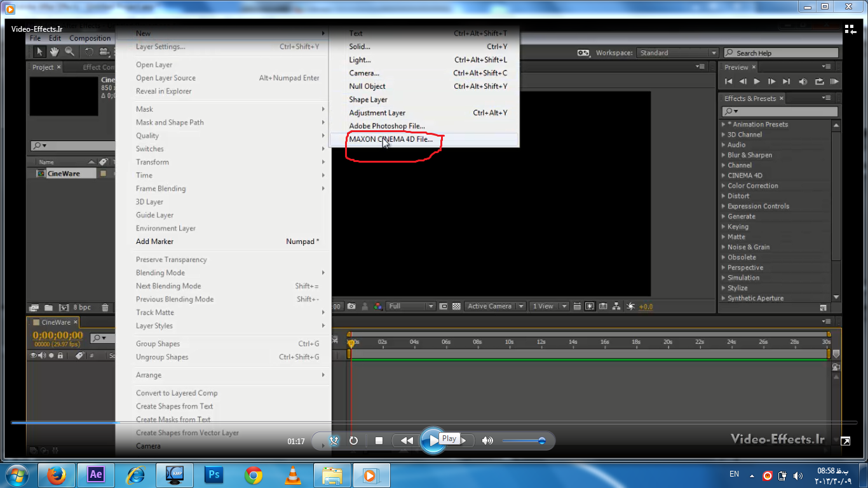Click the RAM preview button in Preview panel
Viewport: 868px width, 488px height.
coord(834,81)
